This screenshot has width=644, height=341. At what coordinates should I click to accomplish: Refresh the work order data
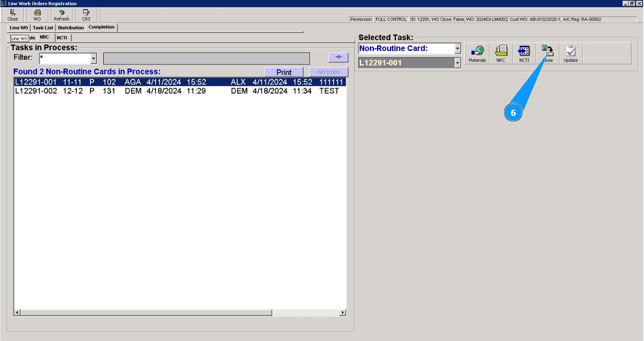(62, 15)
